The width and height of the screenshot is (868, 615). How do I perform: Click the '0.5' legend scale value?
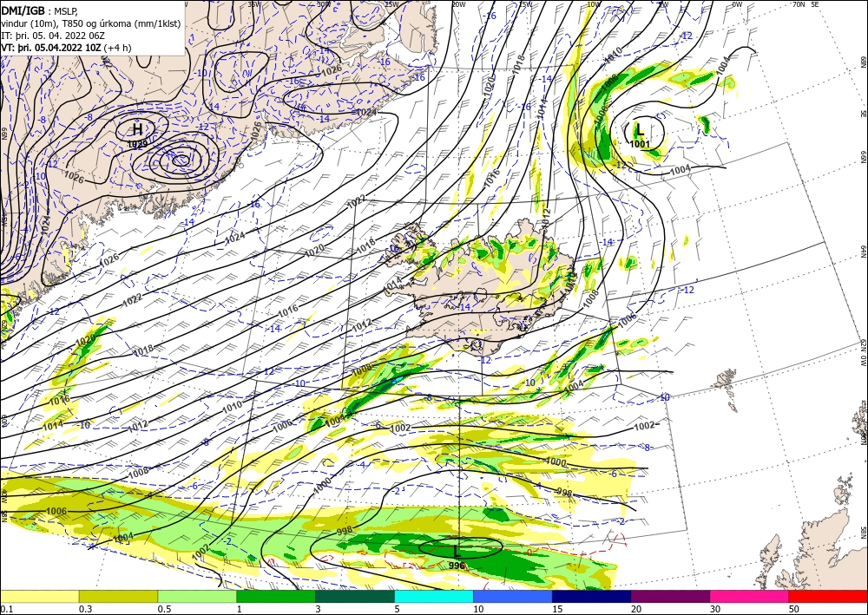[164, 609]
